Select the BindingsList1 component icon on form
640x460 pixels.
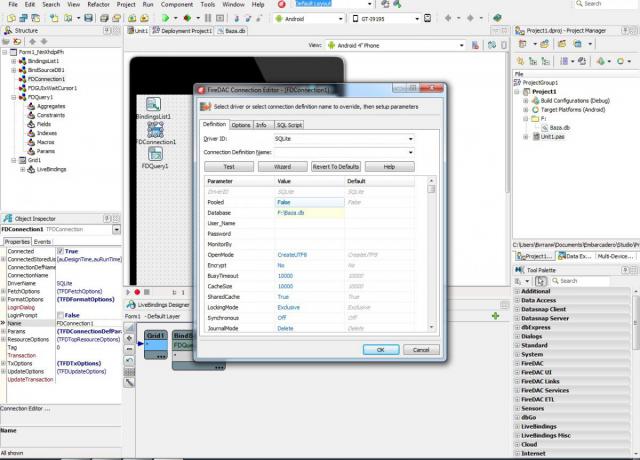153,104
